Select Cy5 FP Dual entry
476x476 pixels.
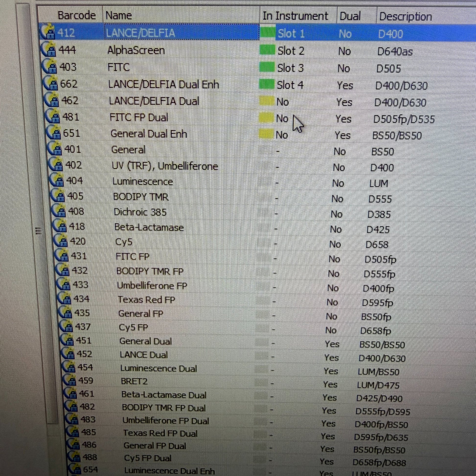click(148, 458)
